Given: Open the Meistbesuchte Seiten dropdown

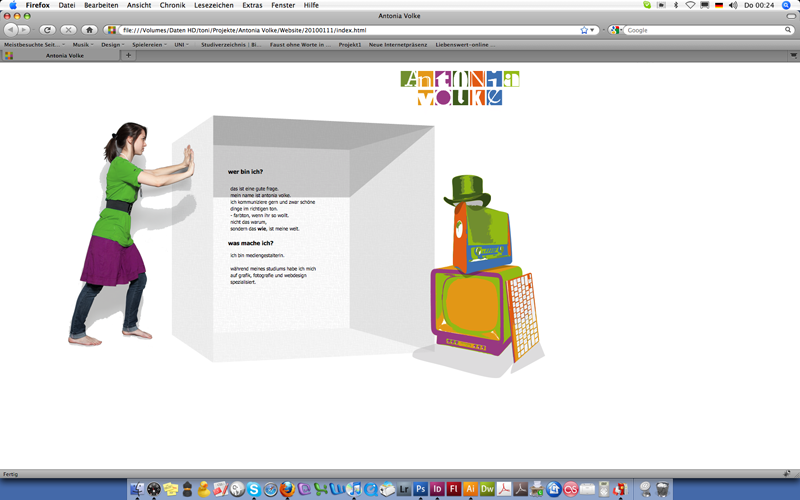Looking at the screenshot, I should pyautogui.click(x=34, y=44).
